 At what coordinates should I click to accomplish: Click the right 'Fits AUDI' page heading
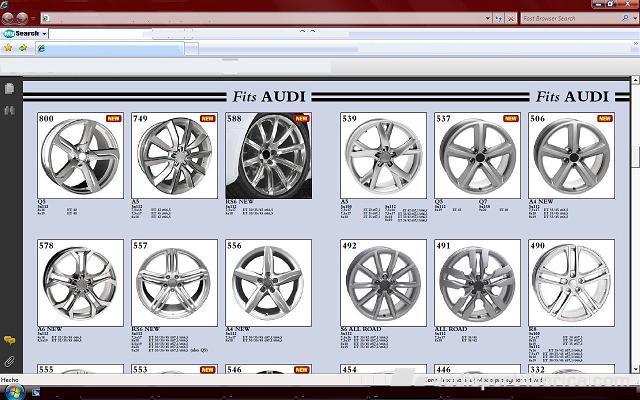(x=572, y=97)
